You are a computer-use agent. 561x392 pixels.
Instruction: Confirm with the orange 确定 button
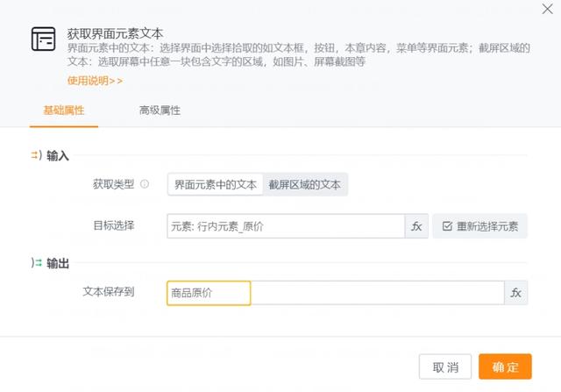505,367
